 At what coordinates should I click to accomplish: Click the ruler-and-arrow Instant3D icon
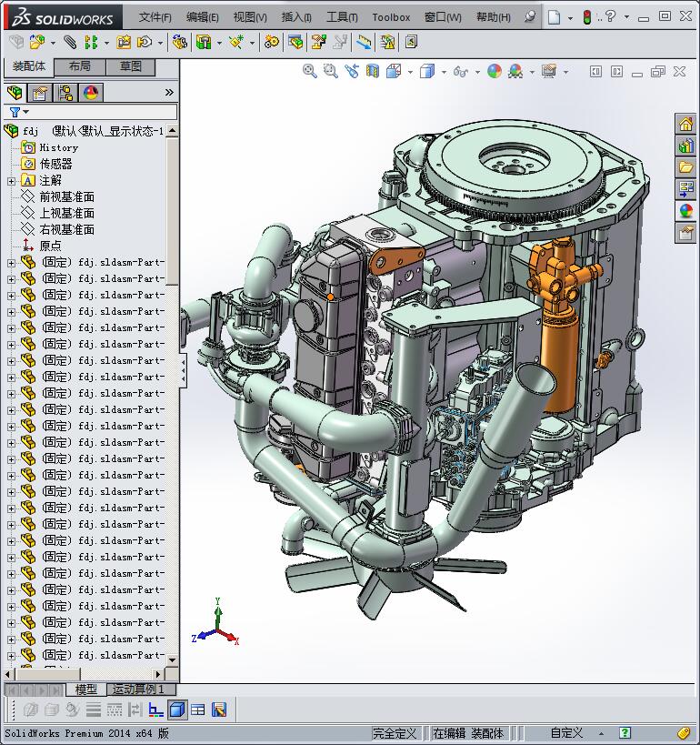365,42
